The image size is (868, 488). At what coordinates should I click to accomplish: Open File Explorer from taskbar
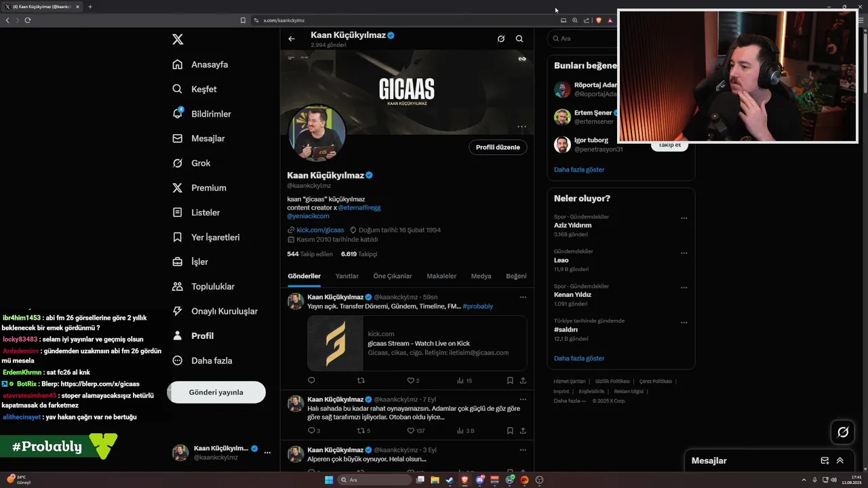tap(435, 480)
